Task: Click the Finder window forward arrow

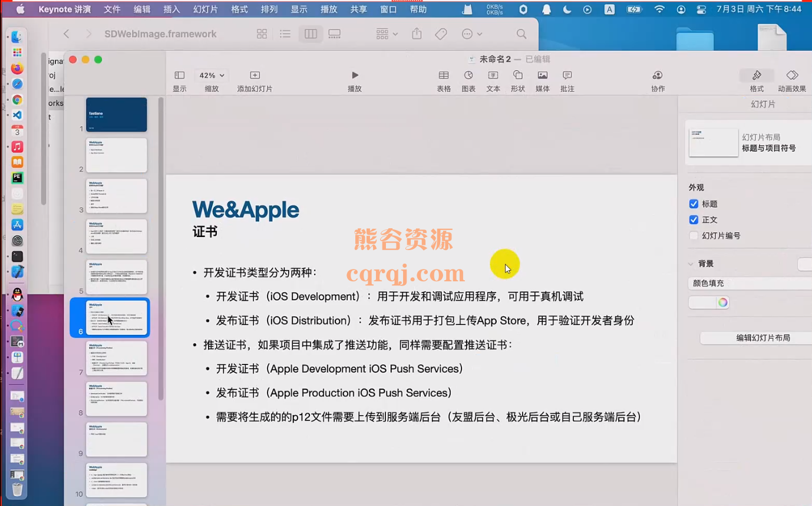Action: click(89, 34)
